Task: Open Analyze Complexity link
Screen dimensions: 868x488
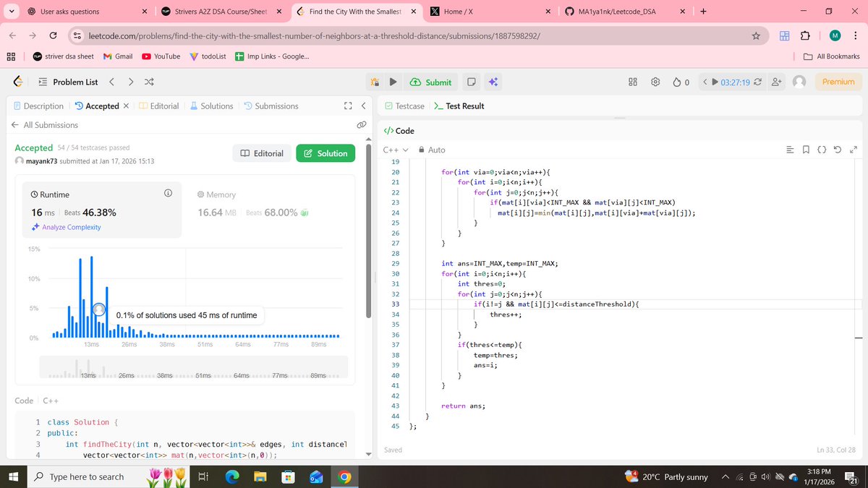Action: [x=66, y=227]
